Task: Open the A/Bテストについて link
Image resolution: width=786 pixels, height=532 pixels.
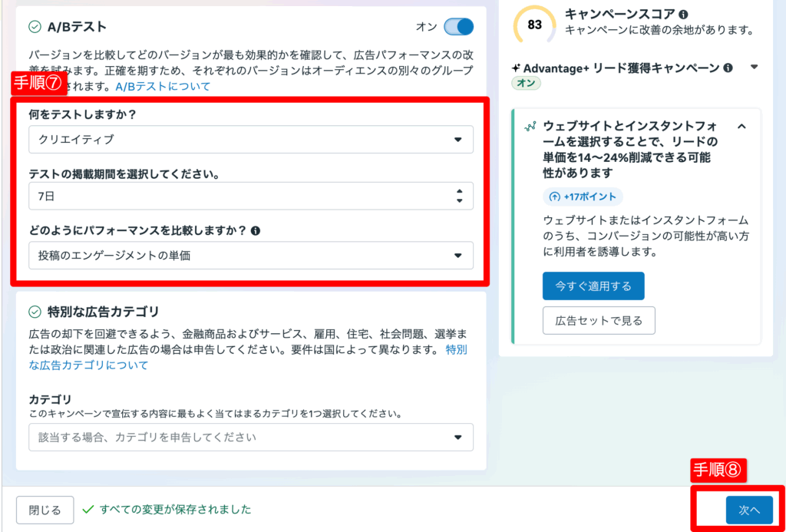Action: tap(163, 86)
